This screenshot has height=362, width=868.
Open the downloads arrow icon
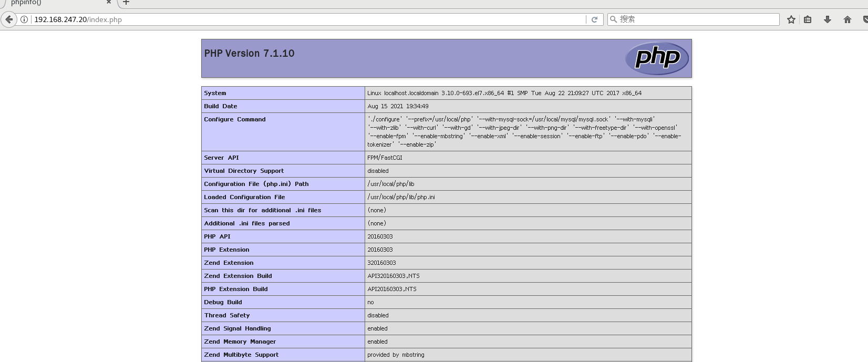(828, 19)
